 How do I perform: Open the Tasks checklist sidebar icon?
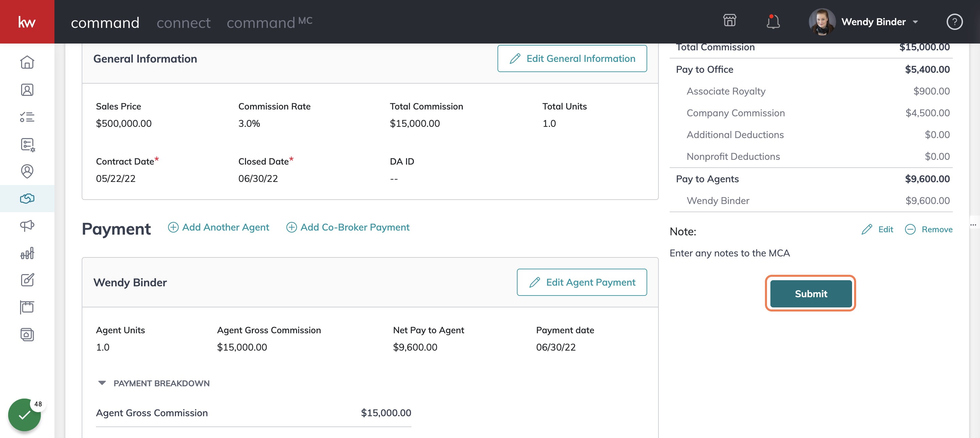(x=27, y=117)
